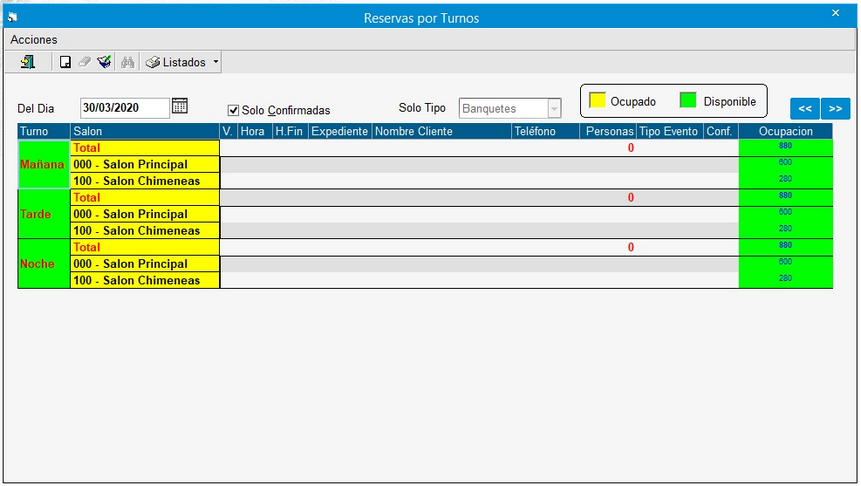861x486 pixels.
Task: Close the Reservas por Turnos window
Action: pos(835,13)
